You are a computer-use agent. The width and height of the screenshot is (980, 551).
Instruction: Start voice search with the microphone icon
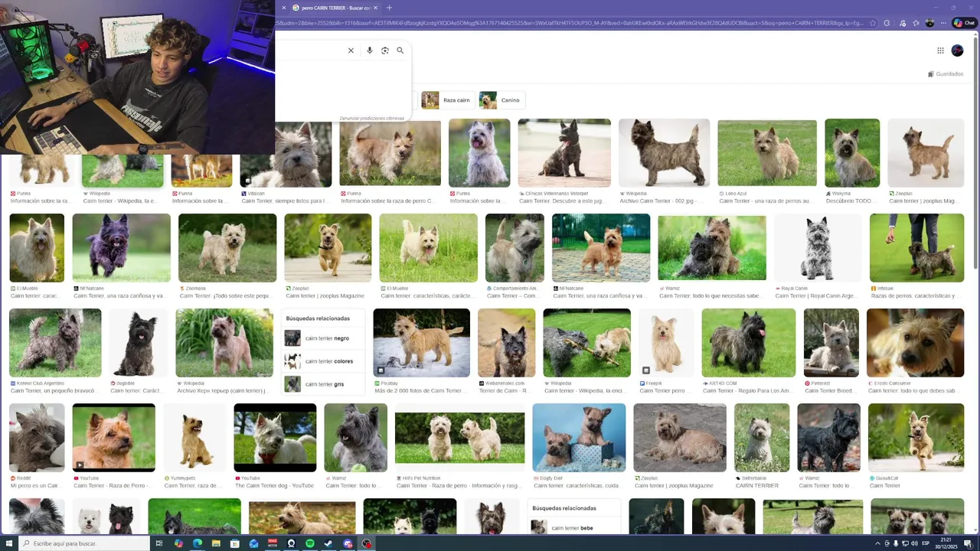(370, 51)
